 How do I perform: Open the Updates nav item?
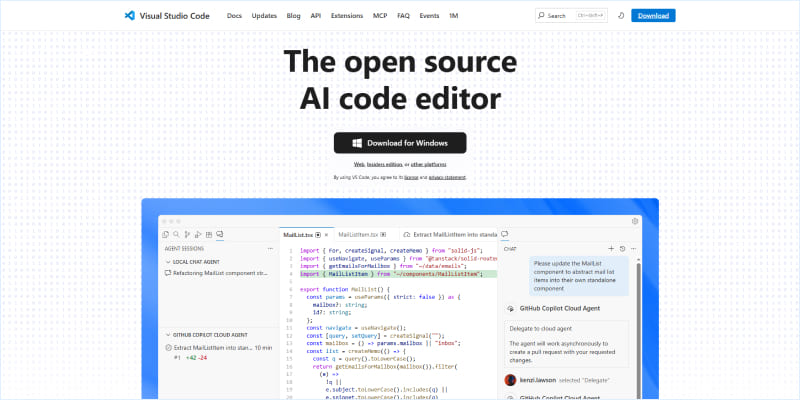click(264, 16)
